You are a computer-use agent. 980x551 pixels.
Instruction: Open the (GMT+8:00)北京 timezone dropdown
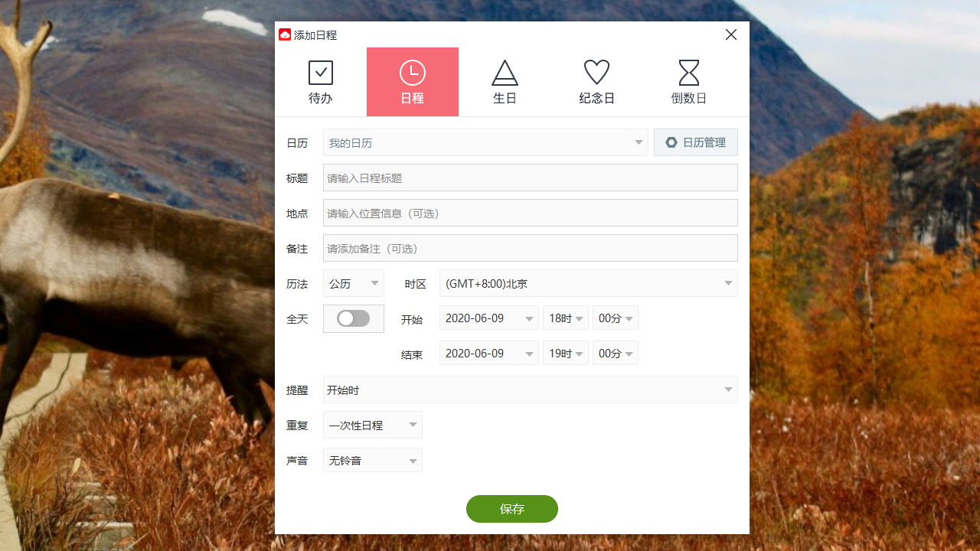588,283
